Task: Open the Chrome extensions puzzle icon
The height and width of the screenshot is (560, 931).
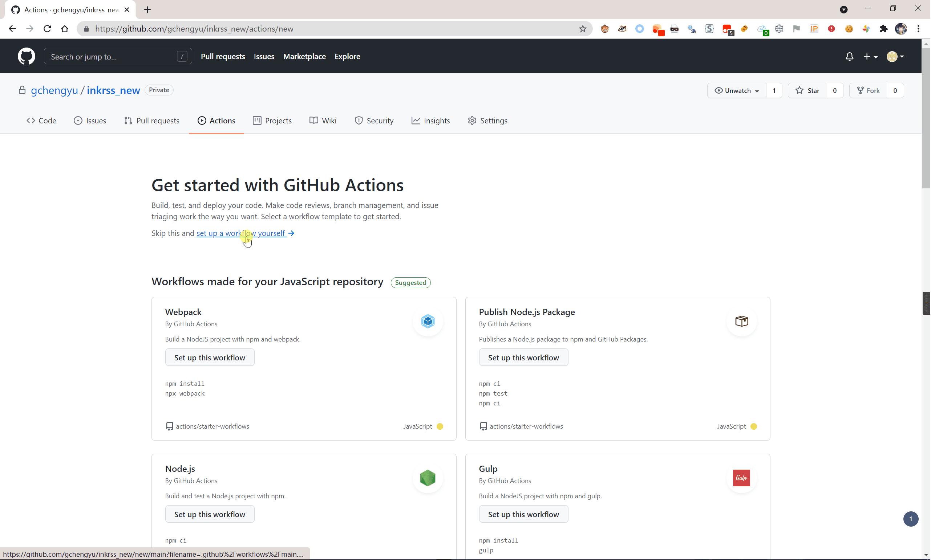Action: [884, 29]
